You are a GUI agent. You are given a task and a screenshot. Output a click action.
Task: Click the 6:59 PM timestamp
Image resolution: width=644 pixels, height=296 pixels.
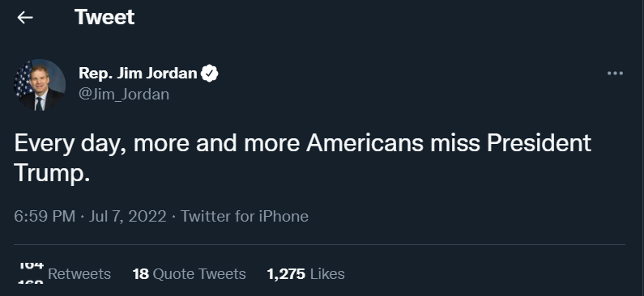[x=45, y=216]
